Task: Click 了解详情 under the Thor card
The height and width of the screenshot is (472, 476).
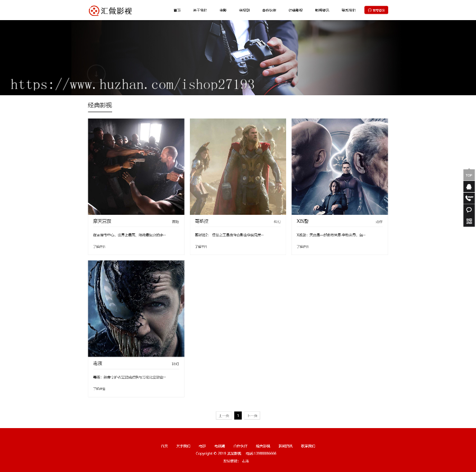Action: [x=201, y=247]
